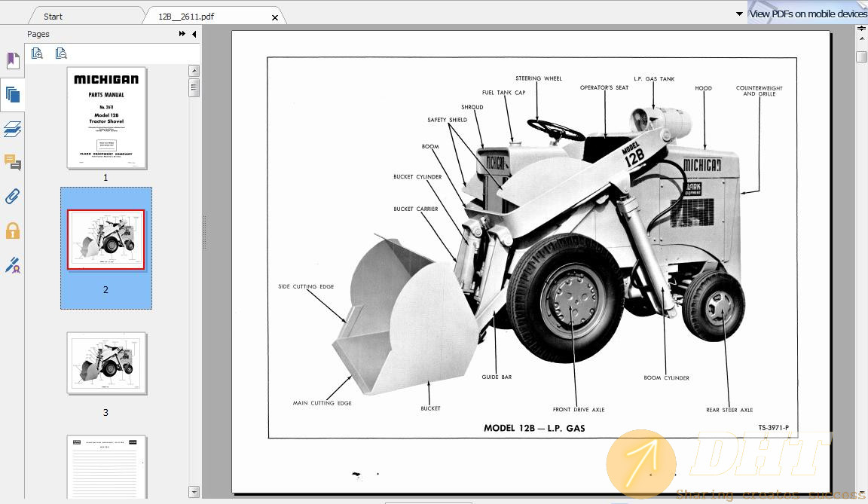Image resolution: width=868 pixels, height=504 pixels.
Task: Click page number 1 label under thumbnail
Action: [x=105, y=178]
